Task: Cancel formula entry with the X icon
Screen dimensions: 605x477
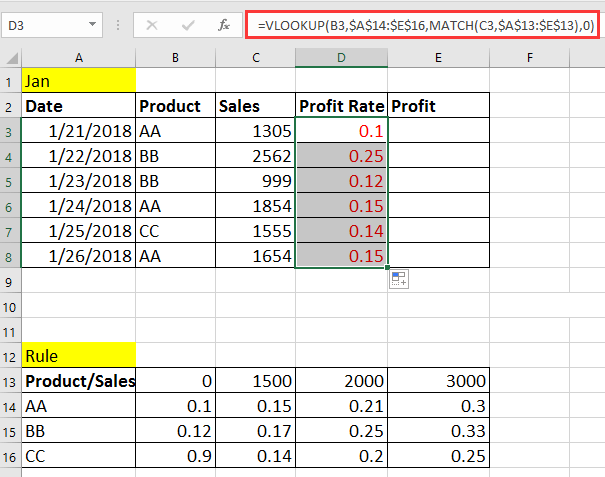Action: (152, 25)
